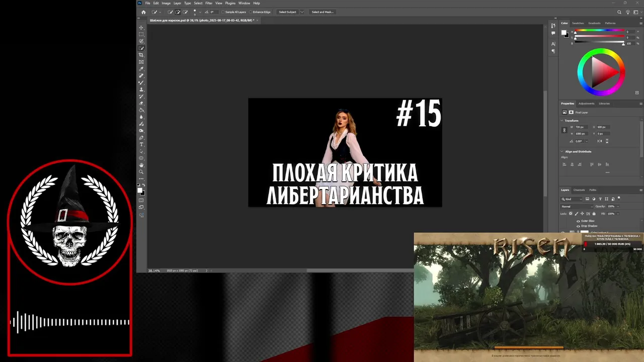Open the Plugins menu
Viewport: 644px width, 362px height.
(230, 3)
